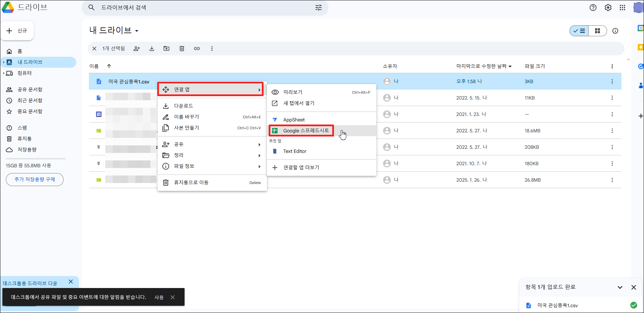Open more actions in selection toolbar
644x313 pixels.
click(212, 49)
